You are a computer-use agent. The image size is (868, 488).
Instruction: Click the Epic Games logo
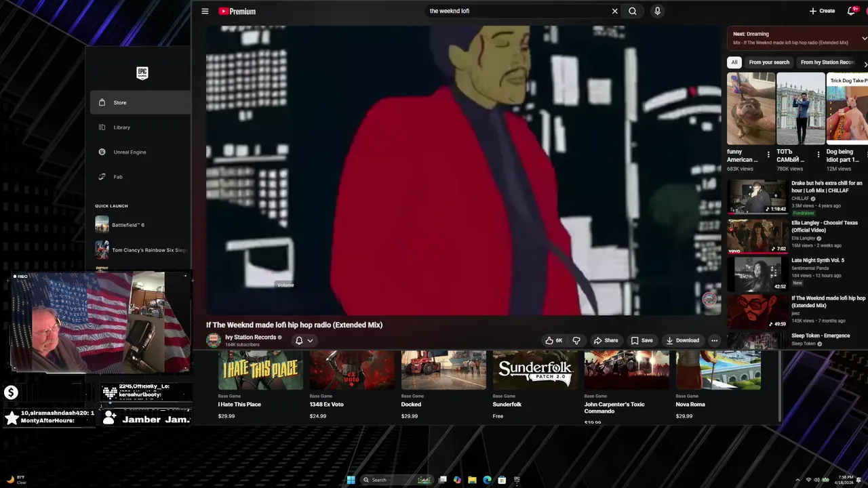coord(142,73)
